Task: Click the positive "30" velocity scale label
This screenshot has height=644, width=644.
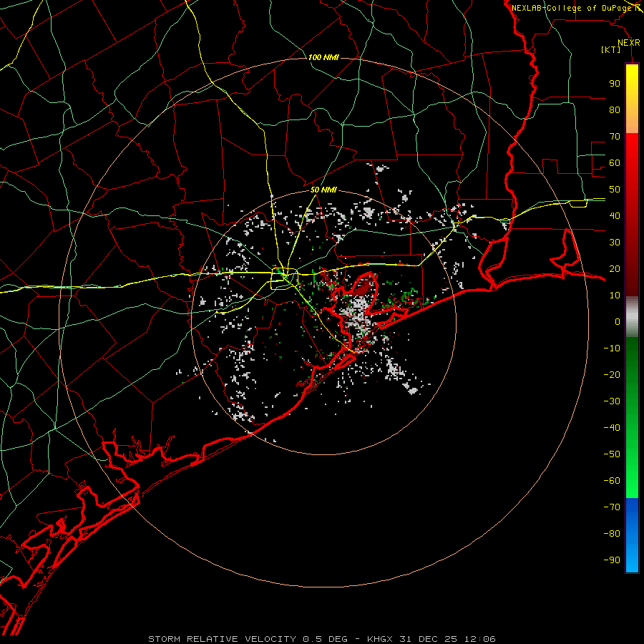Action: click(x=615, y=243)
